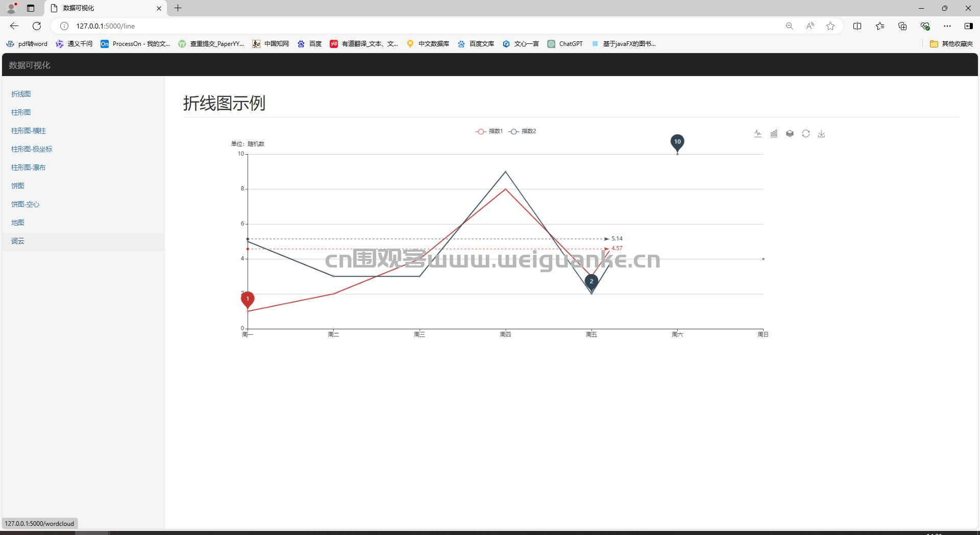Open favorites list icon
This screenshot has height=535, width=980.
point(880,26)
